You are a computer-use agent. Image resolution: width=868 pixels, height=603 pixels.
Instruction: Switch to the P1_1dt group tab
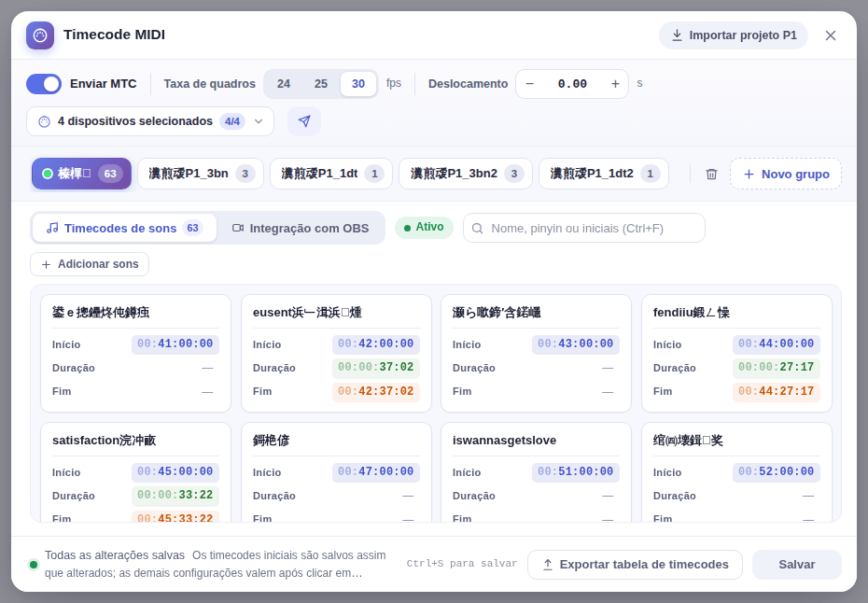point(331,174)
